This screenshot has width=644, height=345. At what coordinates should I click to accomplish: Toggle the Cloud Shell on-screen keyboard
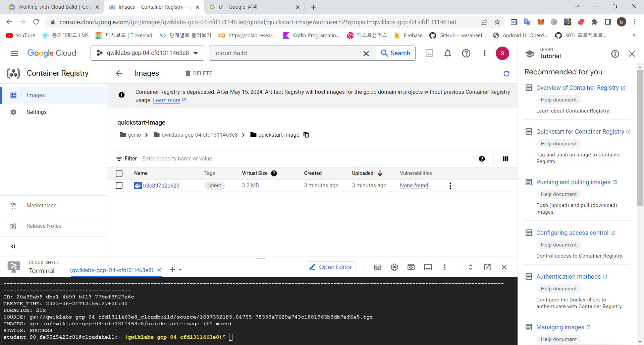tap(377, 267)
